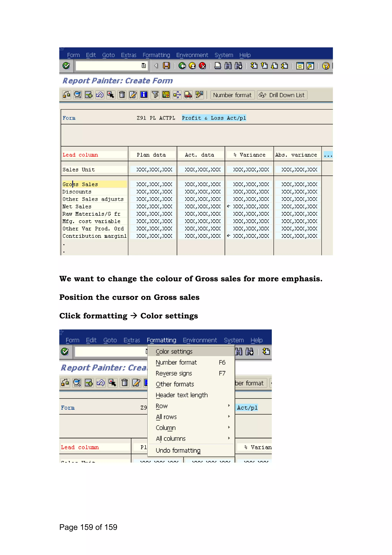Viewport: 392px width, 555px height.
Task: Click the Drill Down List button
Action: (282, 95)
